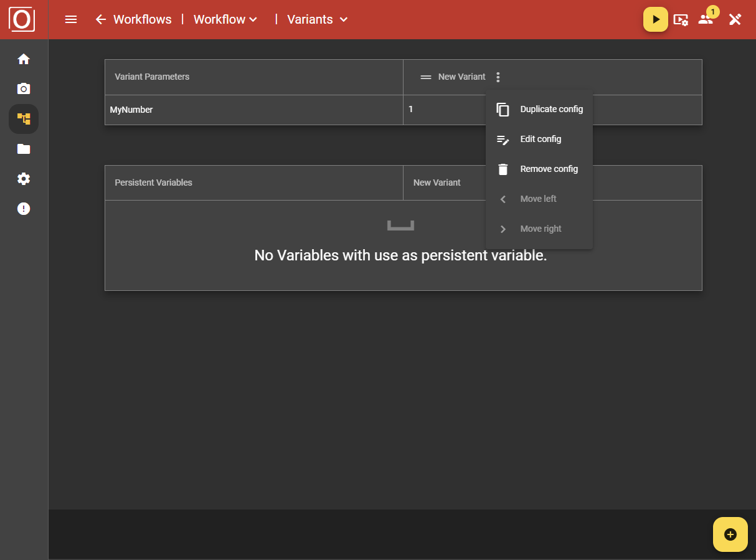This screenshot has width=756, height=560.
Task: Open the Workflow dropdown in the top bar
Action: 225,19
